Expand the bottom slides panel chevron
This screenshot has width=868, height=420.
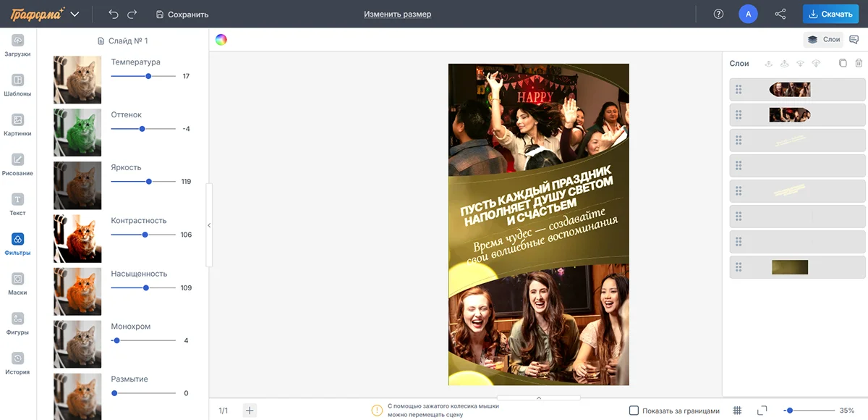pyautogui.click(x=539, y=398)
